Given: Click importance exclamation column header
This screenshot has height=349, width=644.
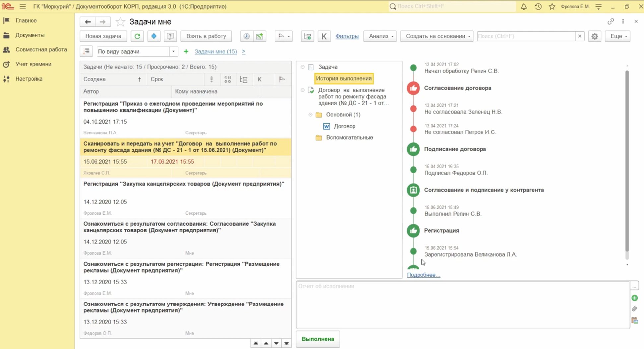Looking at the screenshot, I should (212, 79).
